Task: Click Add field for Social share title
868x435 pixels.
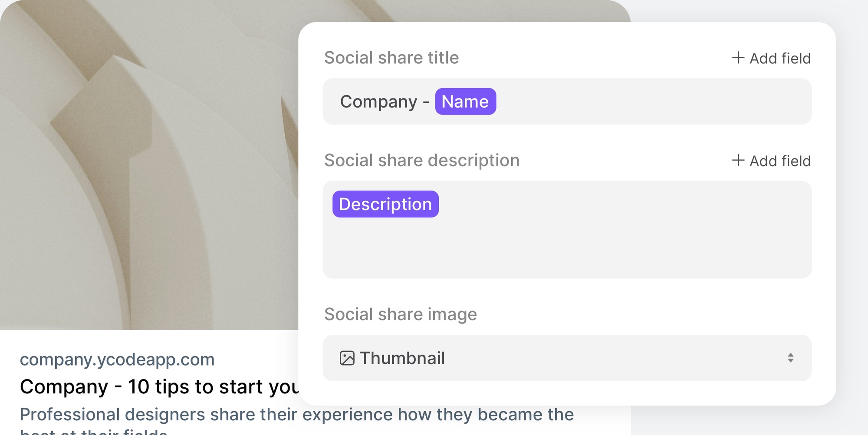Action: click(772, 58)
